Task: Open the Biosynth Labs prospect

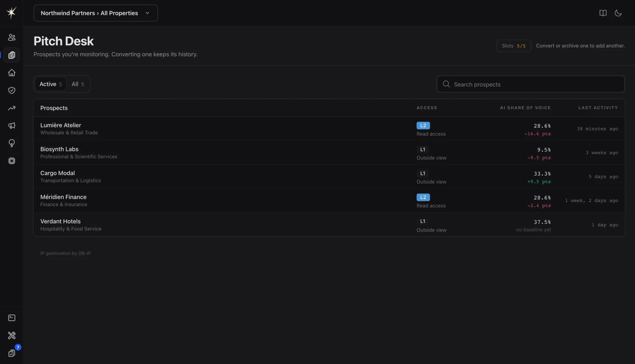Action: tap(329, 153)
